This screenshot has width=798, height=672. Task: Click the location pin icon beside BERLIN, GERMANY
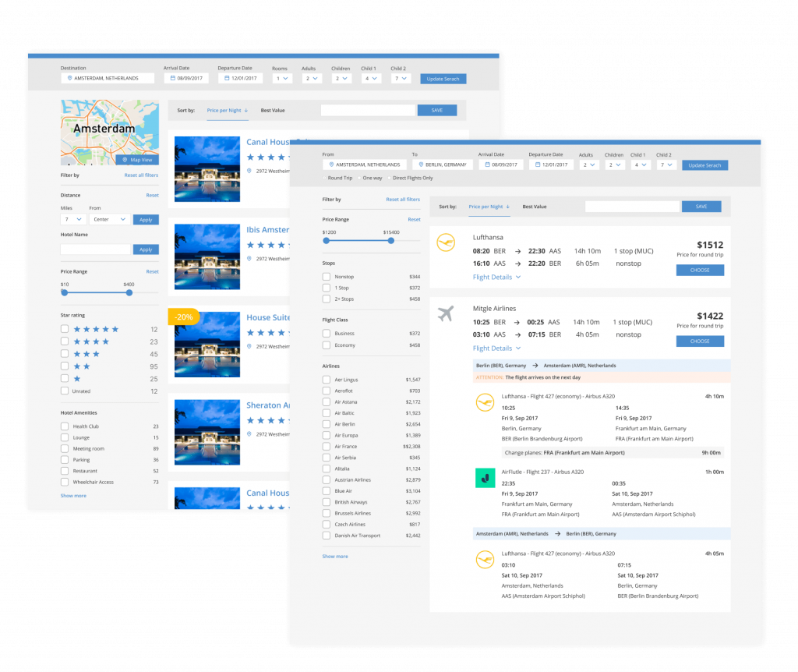point(422,164)
